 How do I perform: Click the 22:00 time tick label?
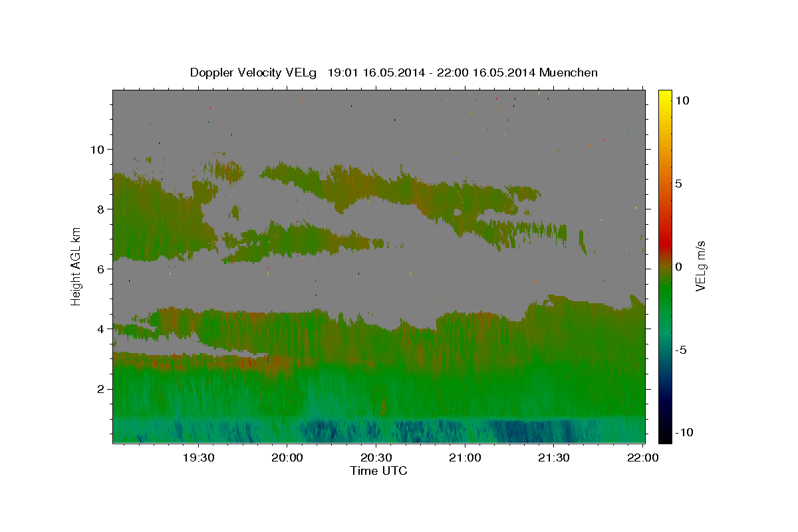[642, 458]
